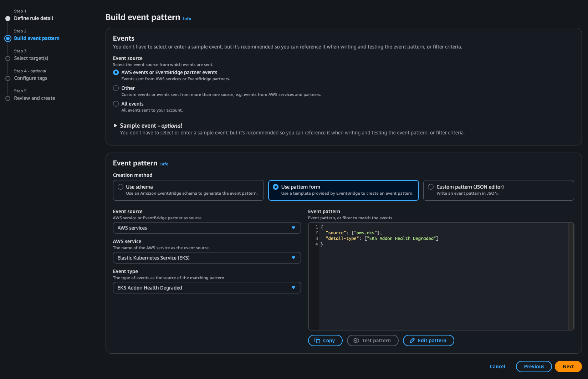
Task: Open the Elastic Kubernetes Service dropdown
Action: (x=206, y=258)
